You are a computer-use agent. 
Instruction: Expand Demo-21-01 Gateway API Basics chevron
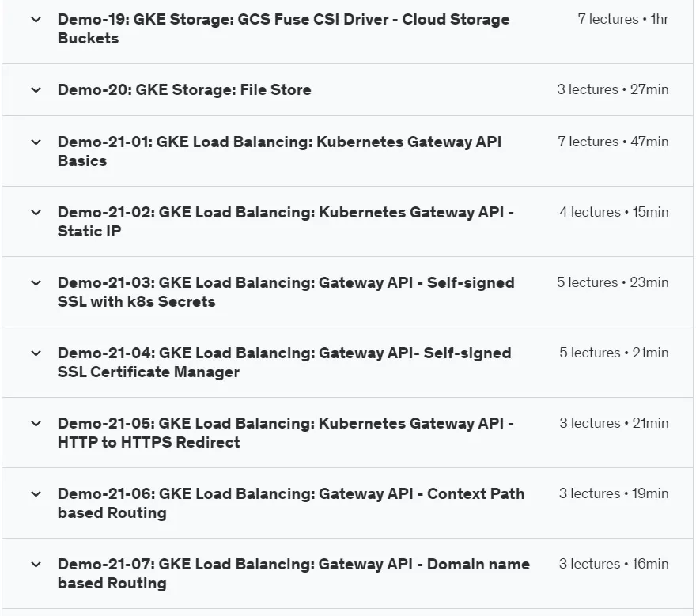click(36, 142)
